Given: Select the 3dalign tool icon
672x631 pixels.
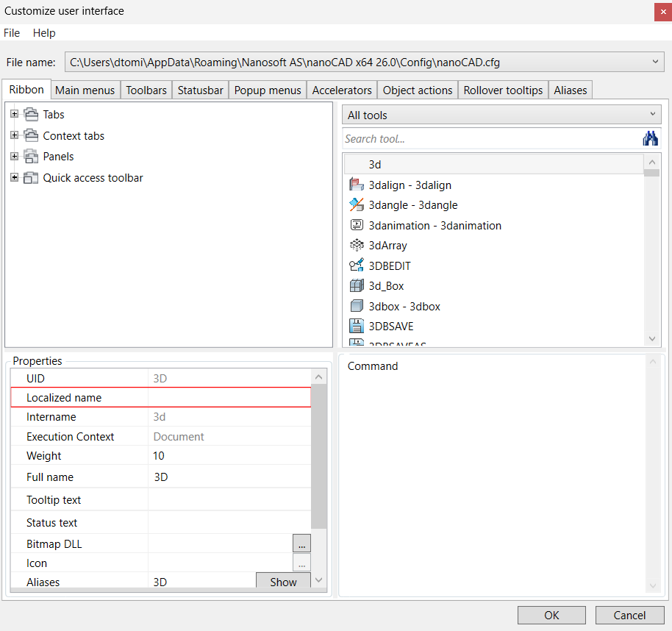Looking at the screenshot, I should coord(357,185).
